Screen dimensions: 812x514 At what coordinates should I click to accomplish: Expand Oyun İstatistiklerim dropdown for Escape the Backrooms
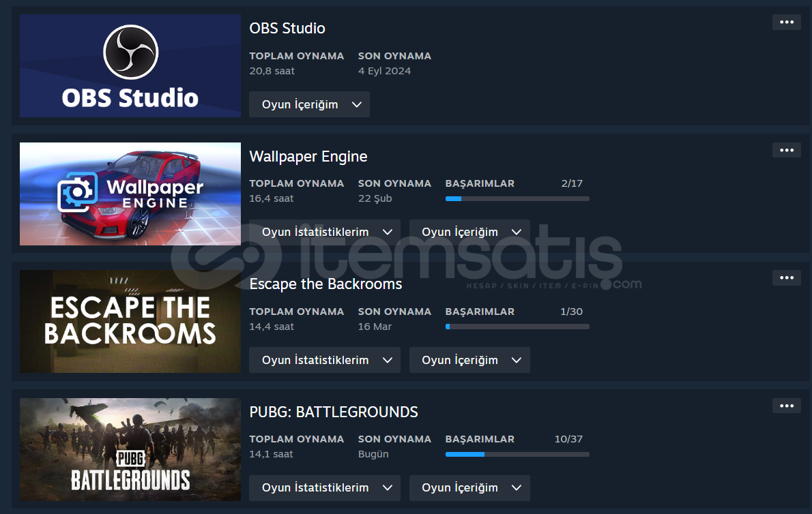(x=325, y=360)
